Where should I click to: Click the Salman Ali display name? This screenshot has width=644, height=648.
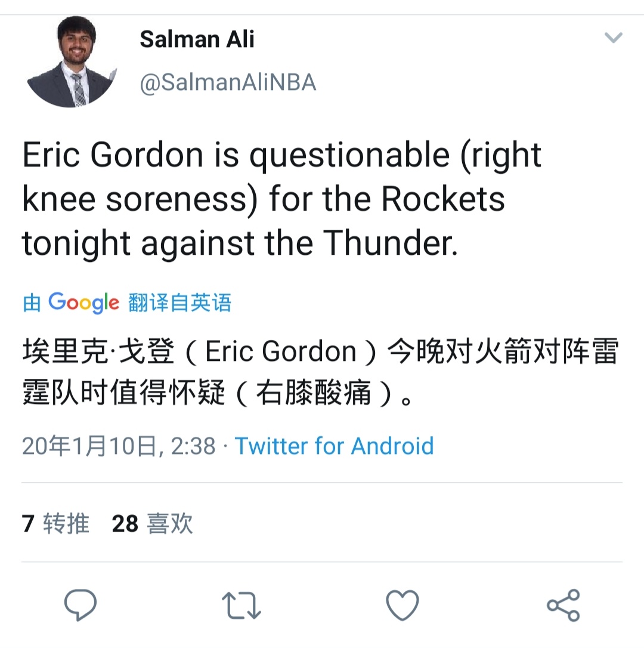click(x=197, y=40)
